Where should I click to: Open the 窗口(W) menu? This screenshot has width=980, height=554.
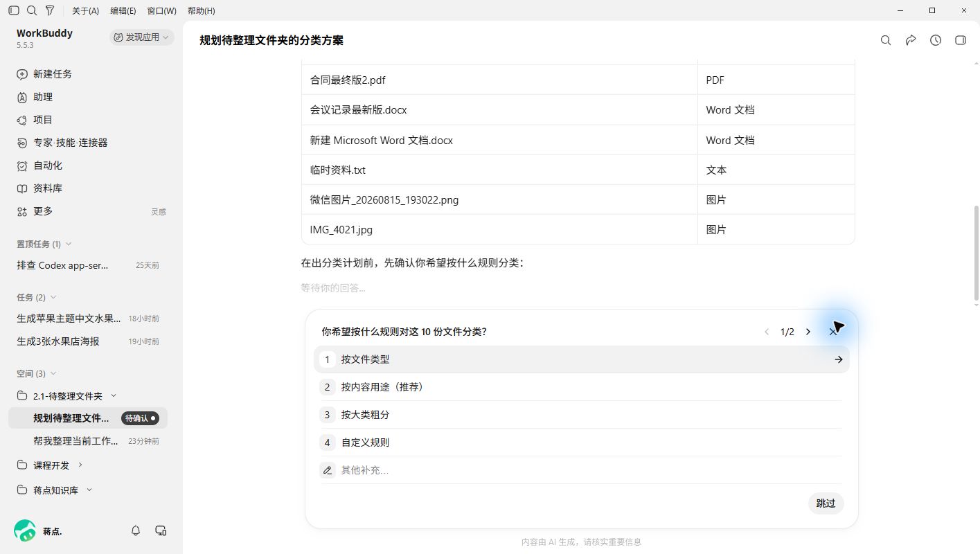(162, 11)
